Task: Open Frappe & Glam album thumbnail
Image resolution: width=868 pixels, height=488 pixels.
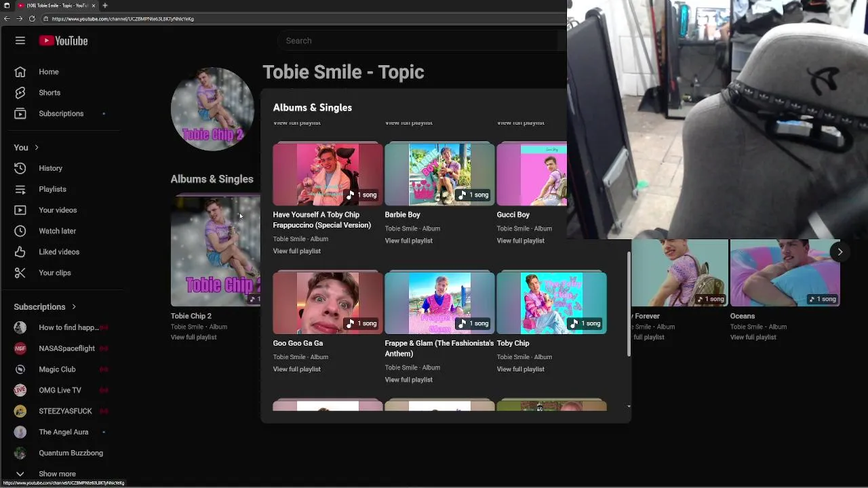Action: pos(439,303)
